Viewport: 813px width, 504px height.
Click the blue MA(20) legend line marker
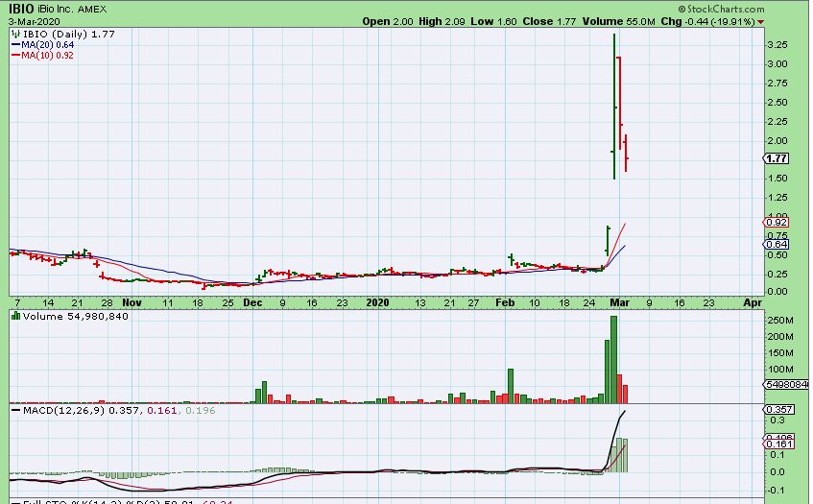14,45
